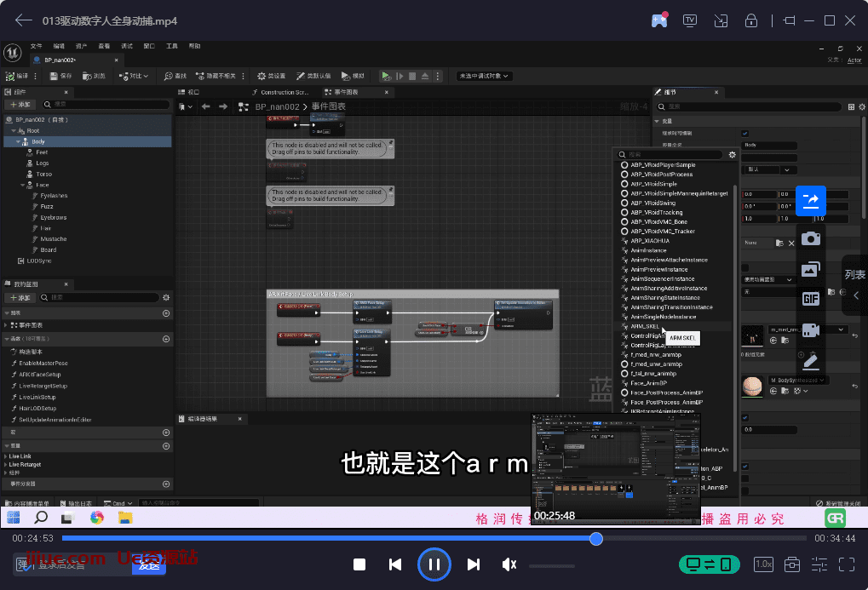Open the 1.0x playback speed menu
This screenshot has width=868, height=590.
click(x=764, y=564)
